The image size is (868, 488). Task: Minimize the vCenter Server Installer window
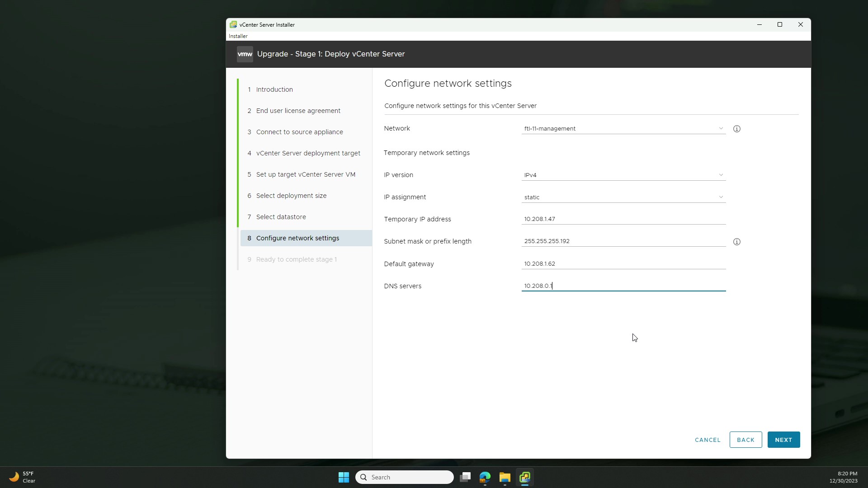[759, 25]
